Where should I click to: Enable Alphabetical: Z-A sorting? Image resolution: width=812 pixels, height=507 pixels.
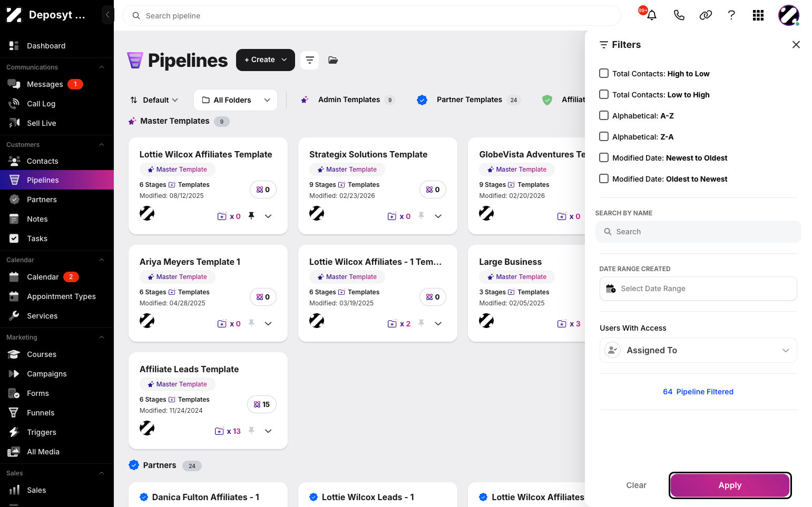pos(604,136)
